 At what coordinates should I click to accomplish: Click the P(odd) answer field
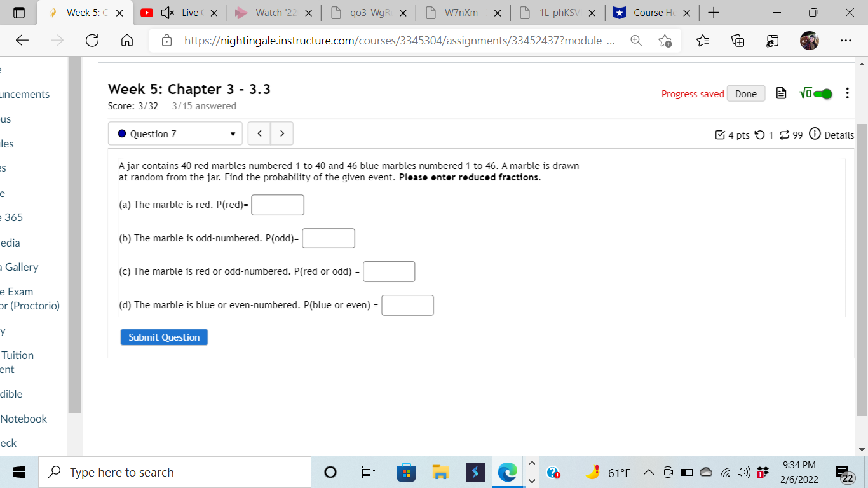click(329, 238)
